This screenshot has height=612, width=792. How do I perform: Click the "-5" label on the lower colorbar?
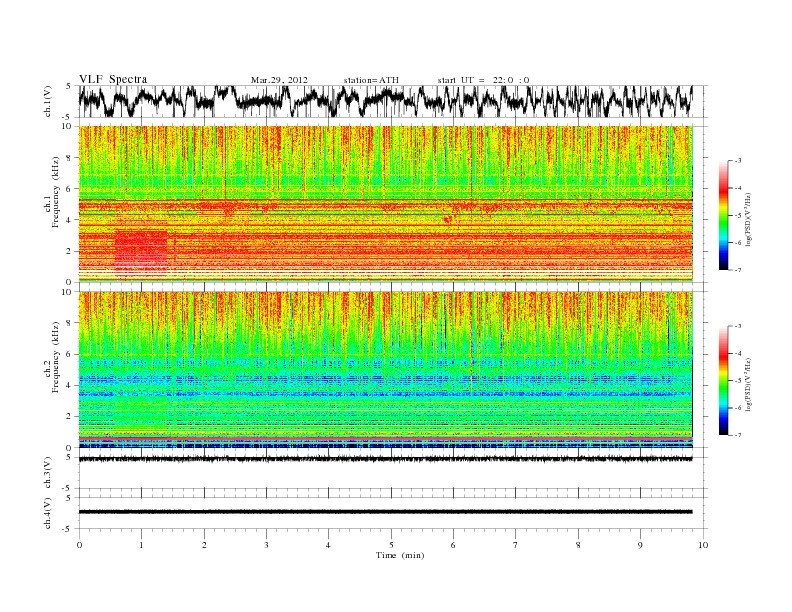(x=737, y=381)
